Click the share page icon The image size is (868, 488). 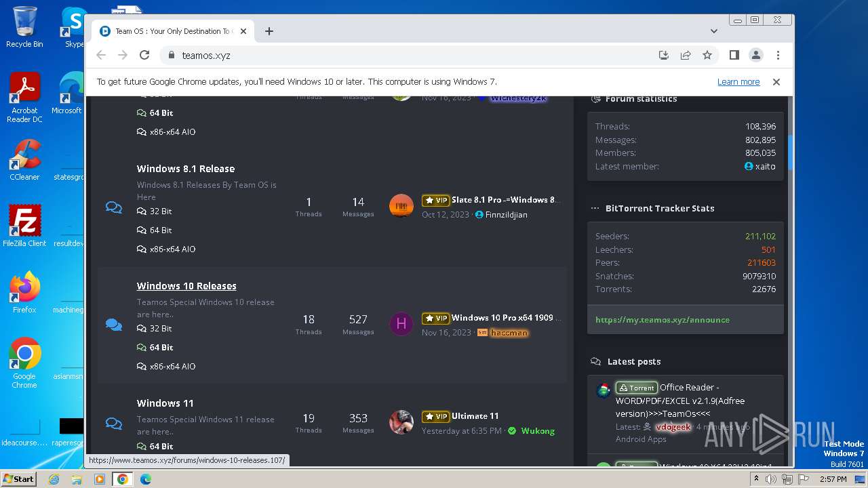click(686, 56)
